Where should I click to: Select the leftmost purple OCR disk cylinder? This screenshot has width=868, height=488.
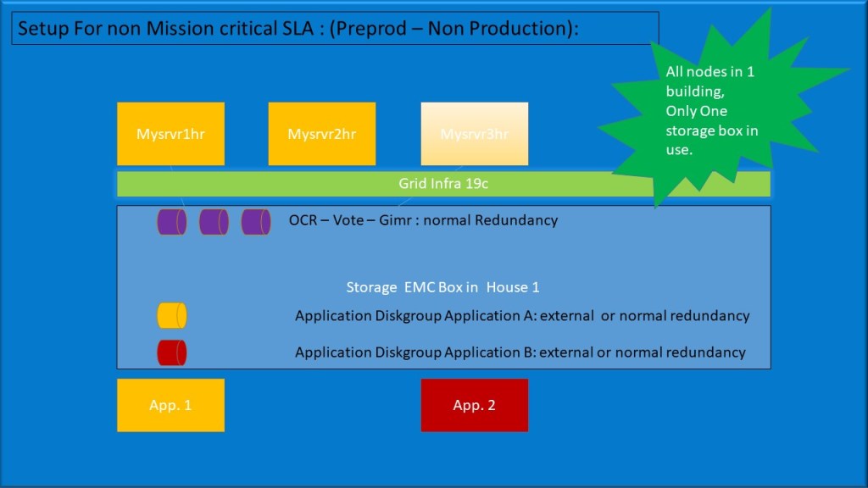click(x=171, y=222)
